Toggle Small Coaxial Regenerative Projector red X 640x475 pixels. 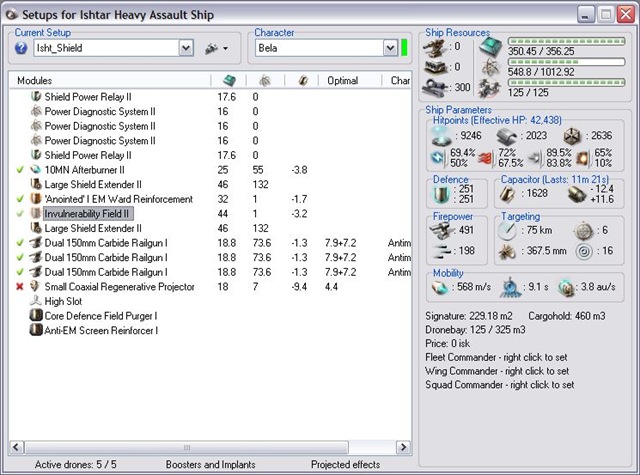(20, 287)
